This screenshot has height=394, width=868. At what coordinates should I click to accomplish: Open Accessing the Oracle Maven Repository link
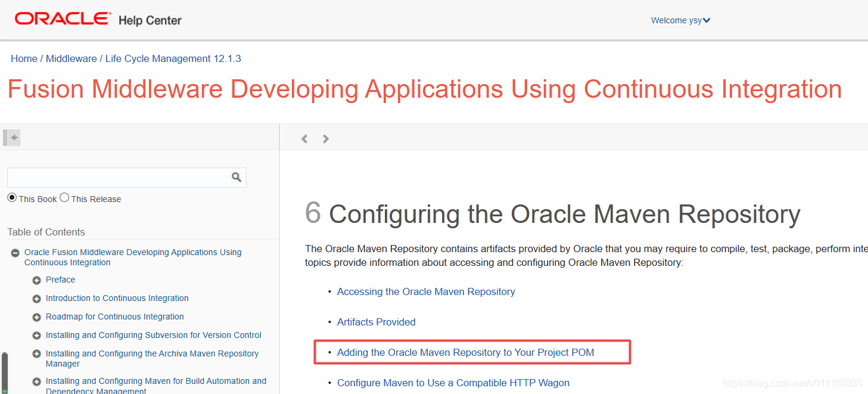click(x=426, y=291)
